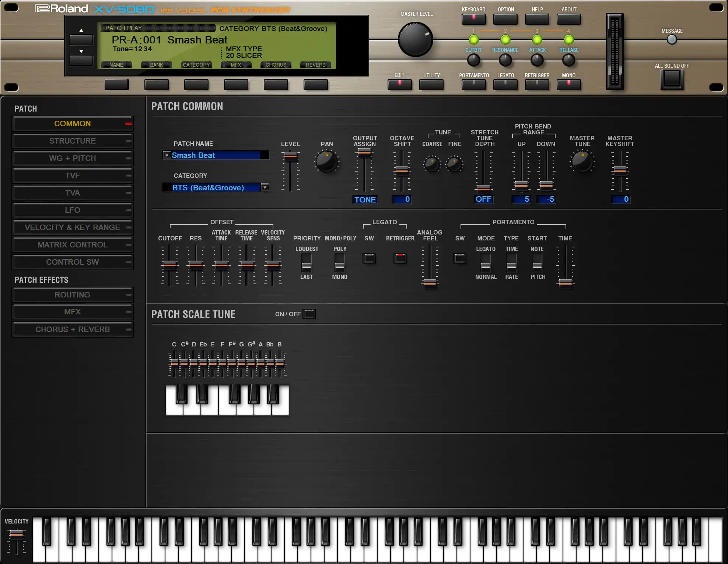The width and height of the screenshot is (728, 564).
Task: Open the TVF patch section
Action: [73, 176]
